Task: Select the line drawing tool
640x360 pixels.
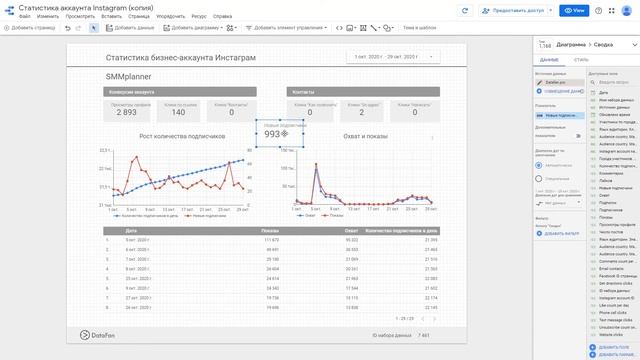Action: coord(375,28)
